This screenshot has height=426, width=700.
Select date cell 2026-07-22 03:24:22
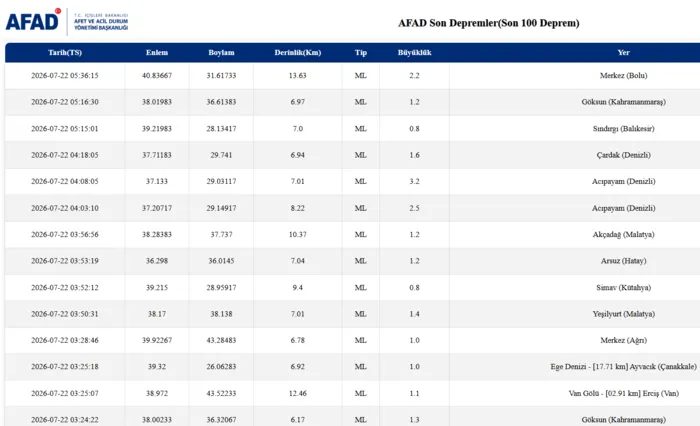pos(65,420)
